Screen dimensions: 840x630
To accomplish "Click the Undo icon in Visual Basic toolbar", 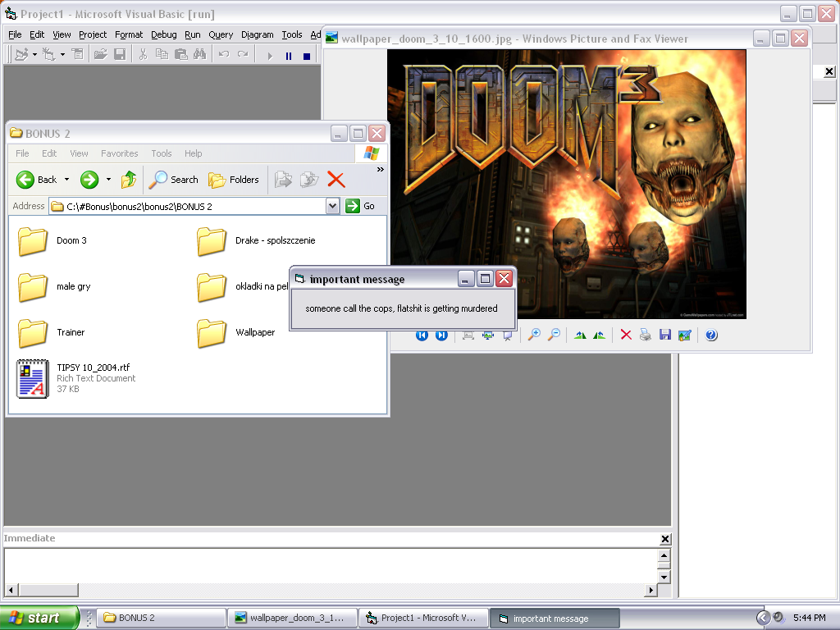I will (224, 54).
